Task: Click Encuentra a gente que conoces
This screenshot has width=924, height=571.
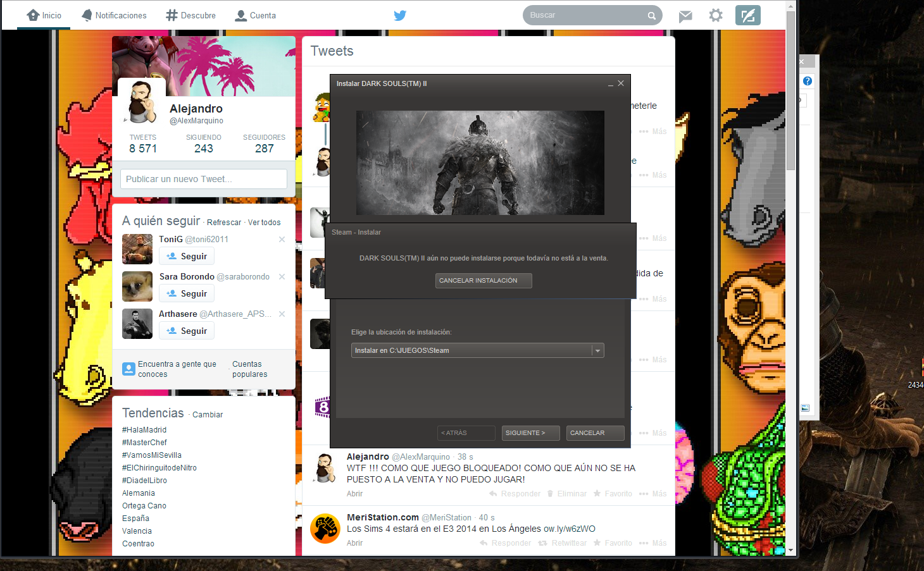Action: tap(177, 369)
